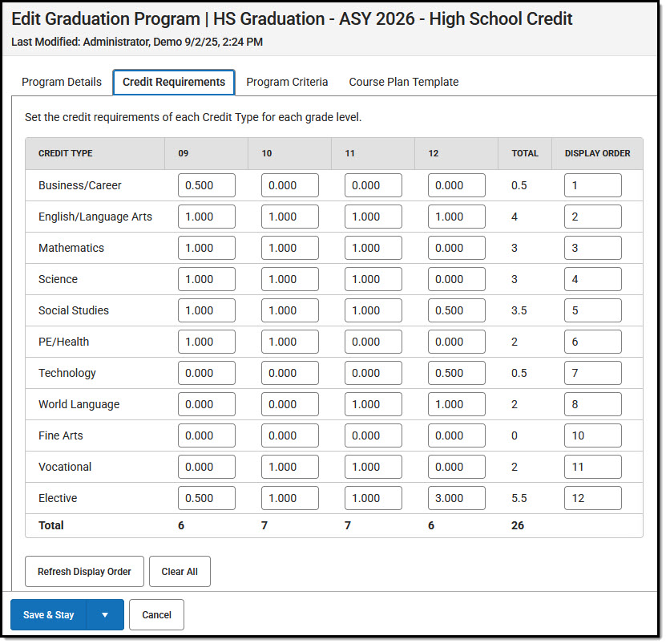Edit Mathematics grade 10 credit field

point(289,247)
